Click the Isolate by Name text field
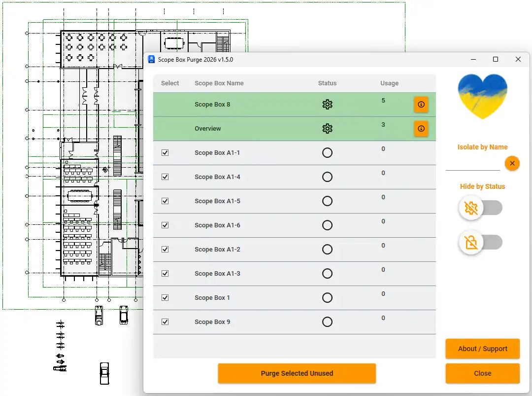 [x=472, y=165]
